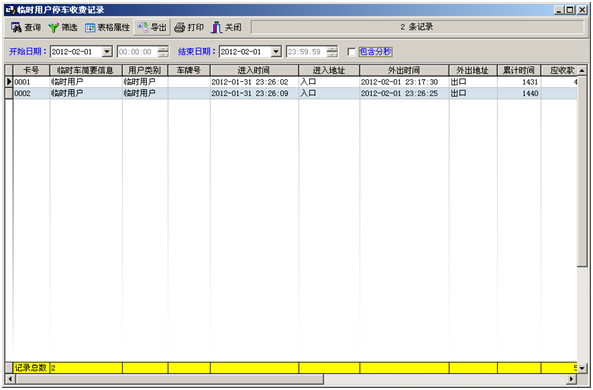Click the 外出地址 column header
Screen dimensions: 593x390
(473, 70)
